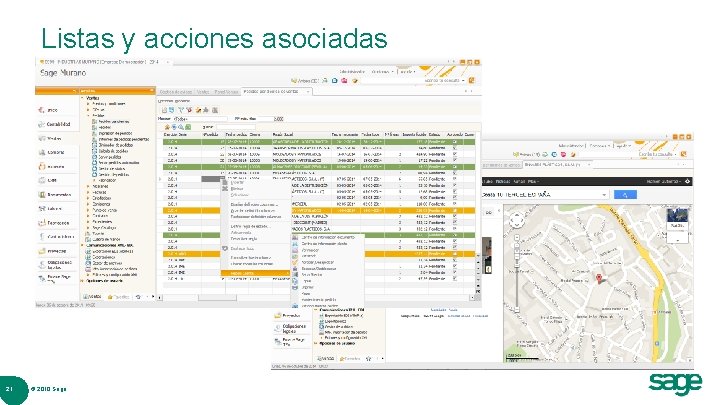Open the CRM module icon in sidebar

coord(42,180)
